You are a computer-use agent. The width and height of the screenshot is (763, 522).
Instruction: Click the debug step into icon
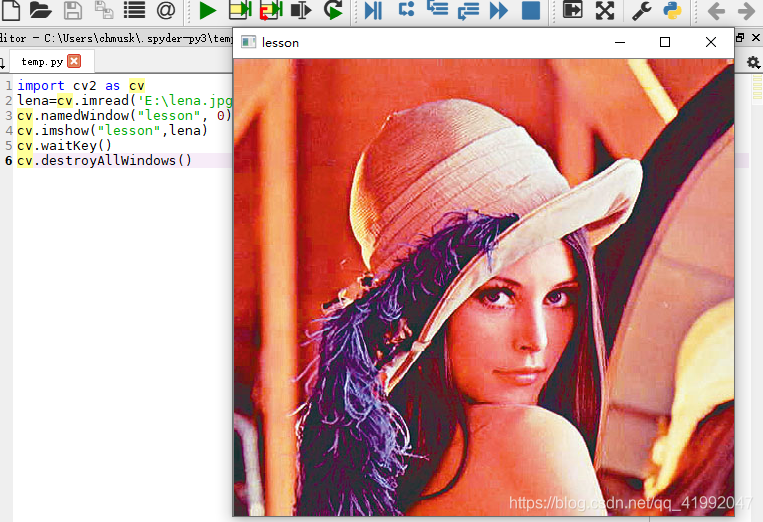(x=437, y=8)
